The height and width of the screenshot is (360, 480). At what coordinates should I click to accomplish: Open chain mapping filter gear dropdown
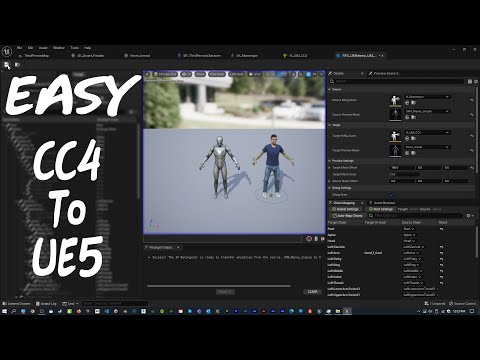[x=470, y=216]
